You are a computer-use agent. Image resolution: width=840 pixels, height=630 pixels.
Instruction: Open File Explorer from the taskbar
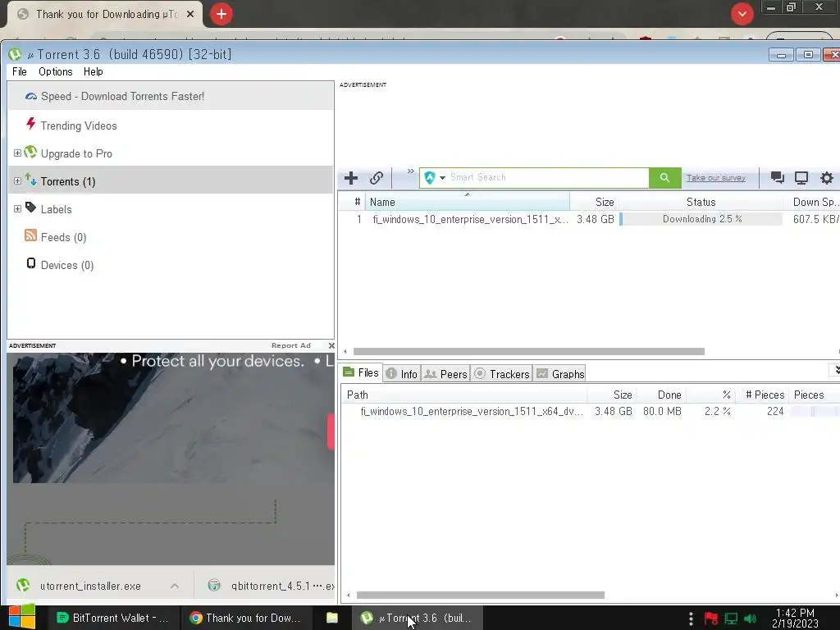pyautogui.click(x=332, y=618)
